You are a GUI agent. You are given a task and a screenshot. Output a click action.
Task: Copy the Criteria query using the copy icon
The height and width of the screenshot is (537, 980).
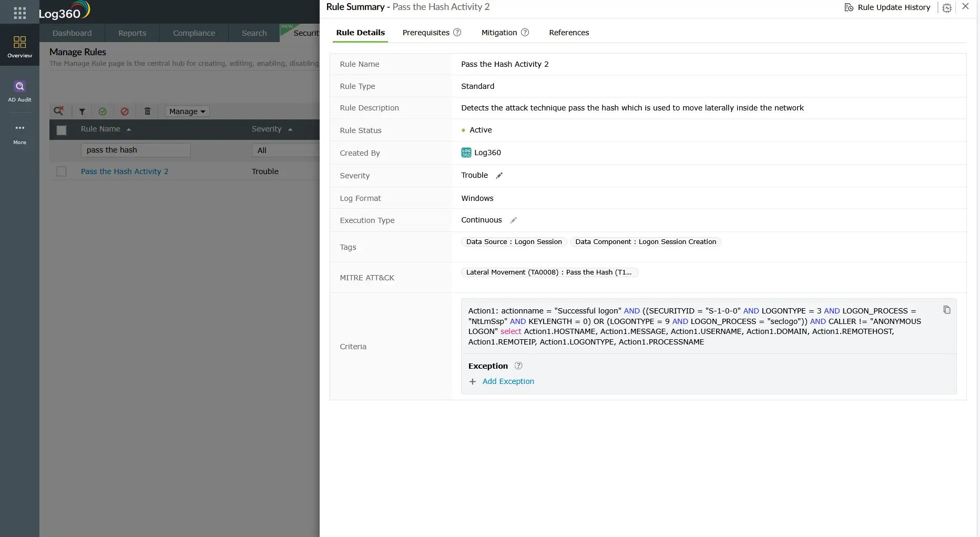point(946,310)
